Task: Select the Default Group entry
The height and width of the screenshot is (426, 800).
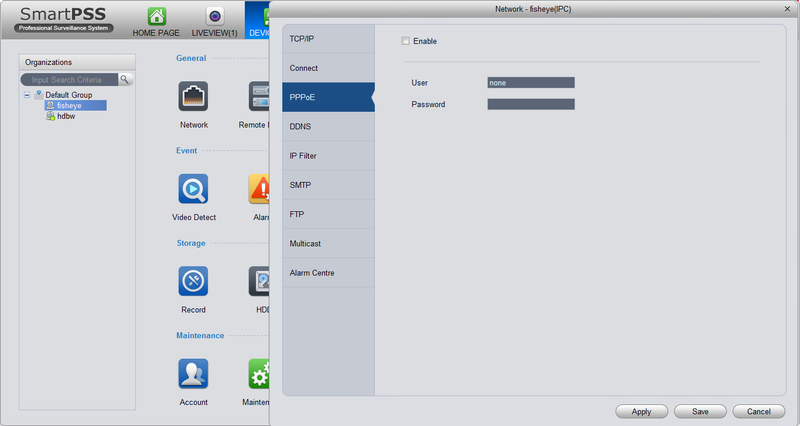Action: (x=68, y=95)
